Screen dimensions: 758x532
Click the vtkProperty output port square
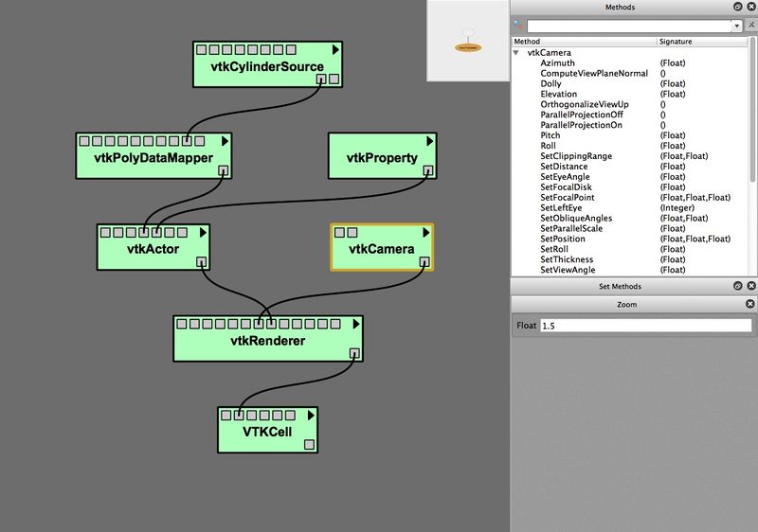pyautogui.click(x=428, y=171)
